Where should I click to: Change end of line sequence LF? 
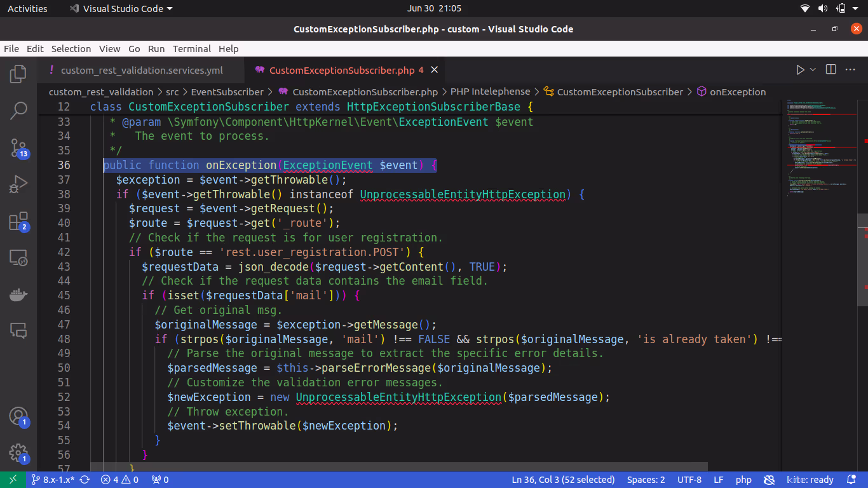point(718,480)
